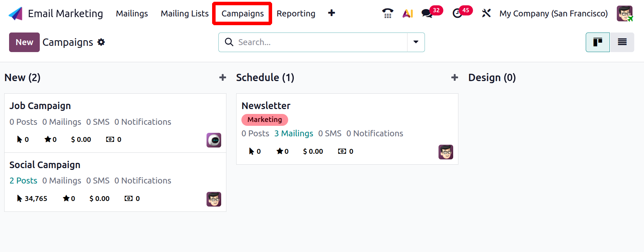Click the debug tools wrench icon
This screenshot has width=644, height=252.
[486, 13]
